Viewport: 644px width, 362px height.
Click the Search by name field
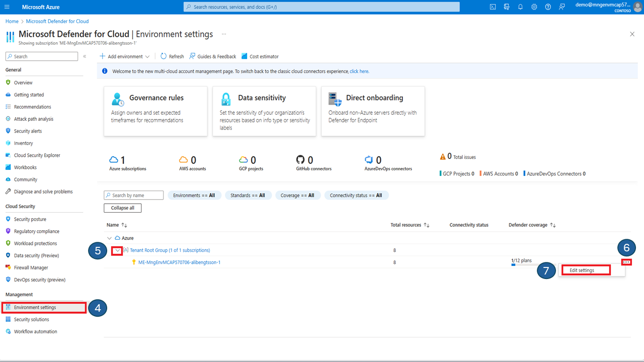[134, 195]
